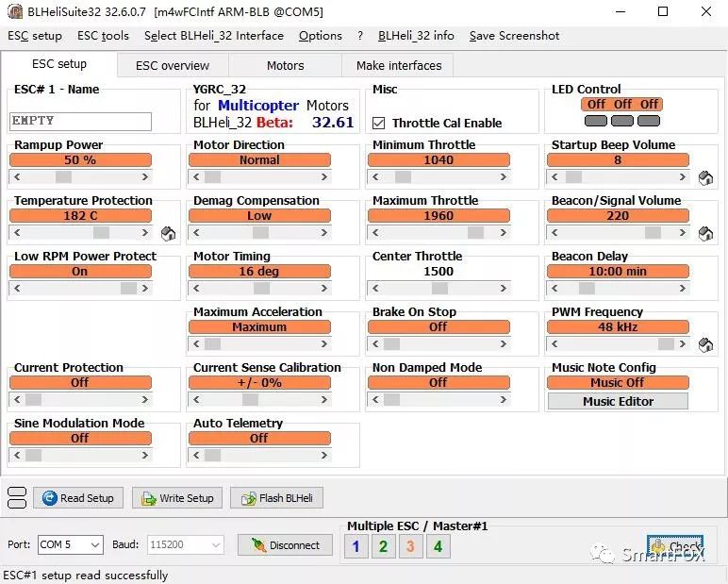
Task: Click the Sine Modulation Mode slider thumb
Action: [x=33, y=456]
